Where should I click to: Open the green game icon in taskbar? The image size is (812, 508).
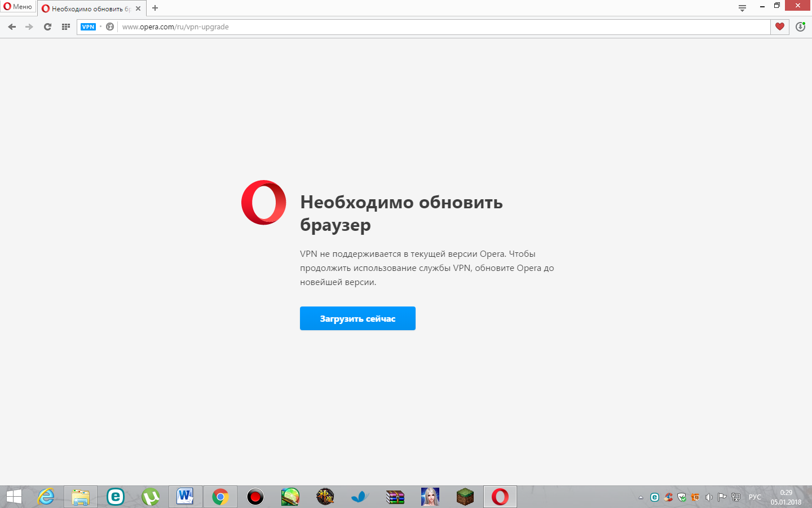point(290,497)
